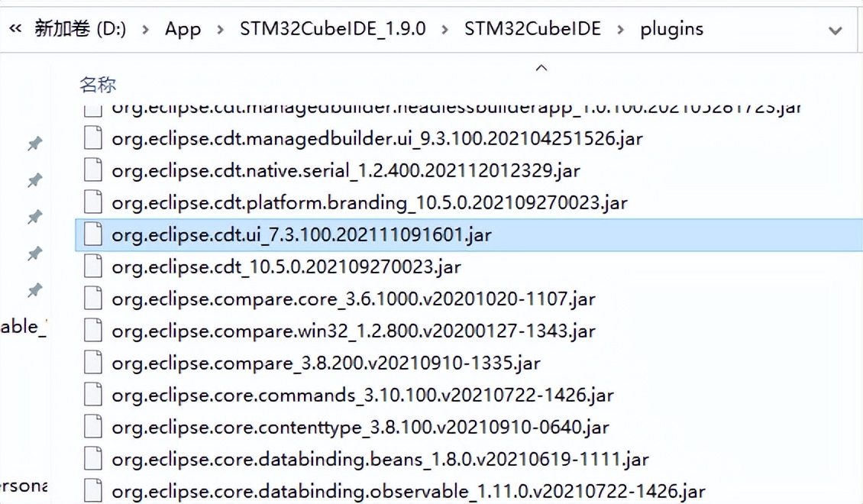The width and height of the screenshot is (863, 504).
Task: Click the file icon of org.eclipse.cdt.native.serial jar
Action: [x=92, y=170]
